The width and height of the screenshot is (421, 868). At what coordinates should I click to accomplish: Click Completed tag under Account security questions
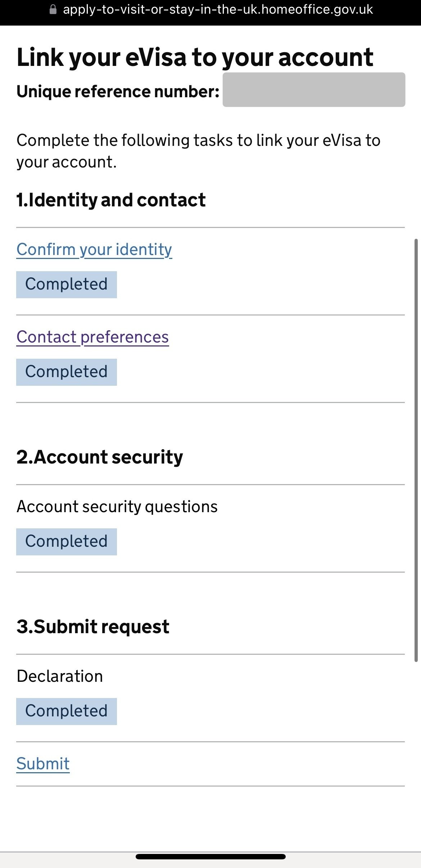(x=67, y=542)
